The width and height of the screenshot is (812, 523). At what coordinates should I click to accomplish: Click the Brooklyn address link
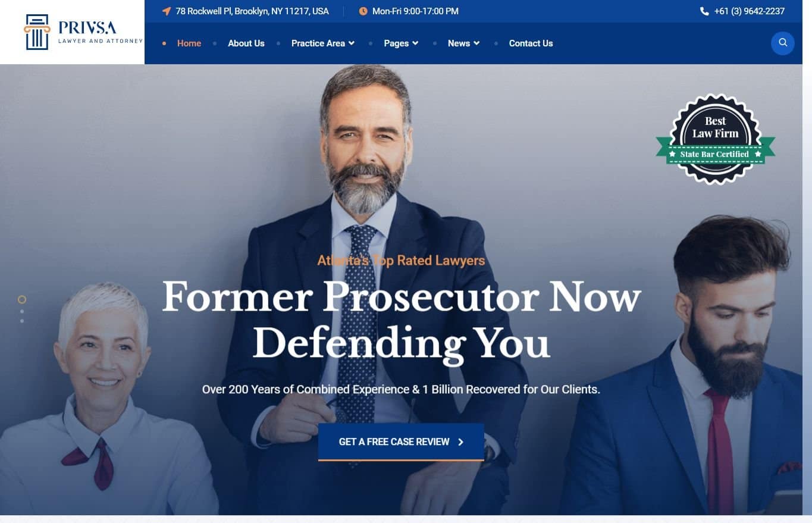pos(252,11)
